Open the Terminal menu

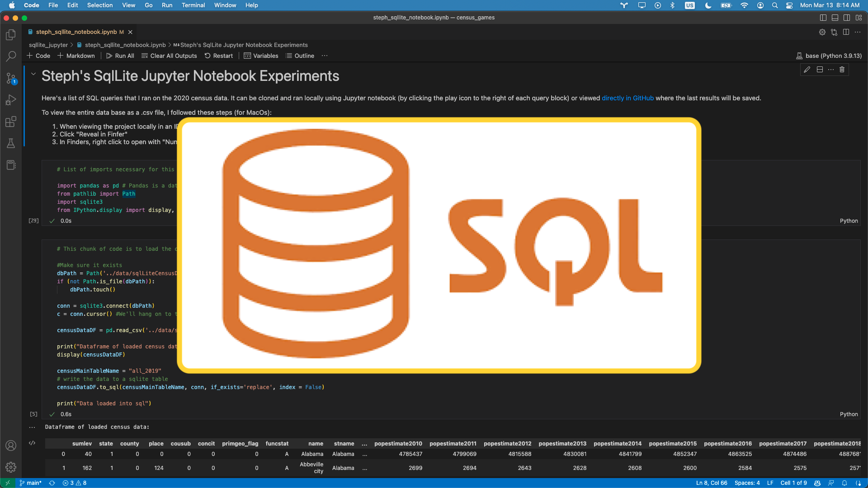coord(193,5)
